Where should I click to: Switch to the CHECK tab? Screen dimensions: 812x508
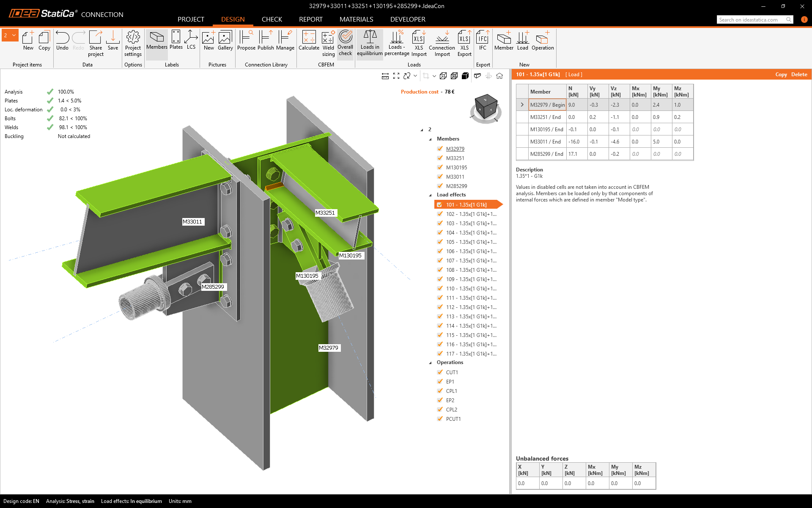point(272,19)
